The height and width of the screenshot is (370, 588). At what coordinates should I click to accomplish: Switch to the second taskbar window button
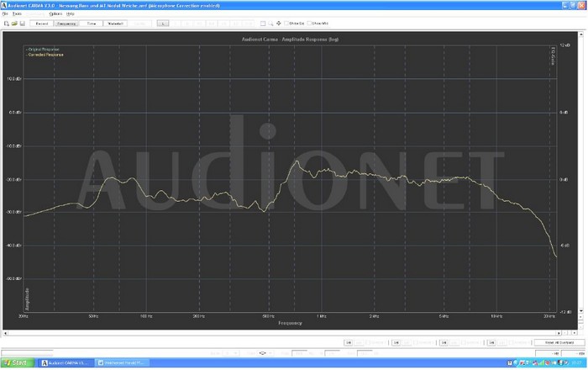coord(122,363)
